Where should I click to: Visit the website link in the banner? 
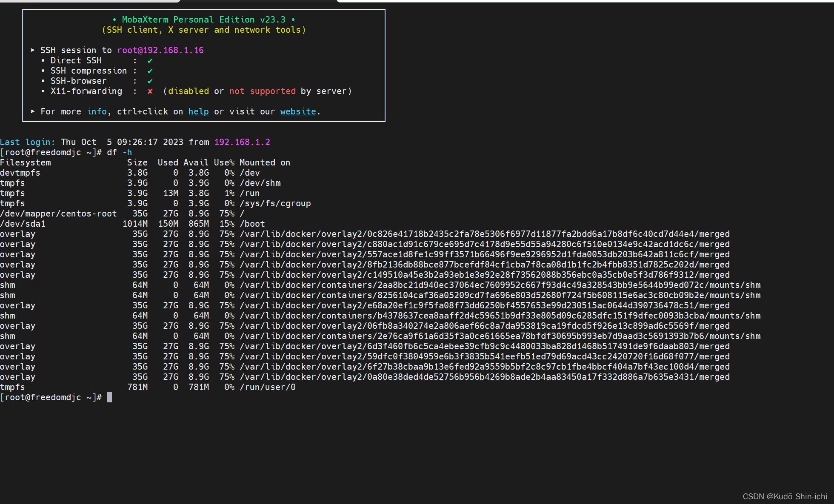[298, 111]
